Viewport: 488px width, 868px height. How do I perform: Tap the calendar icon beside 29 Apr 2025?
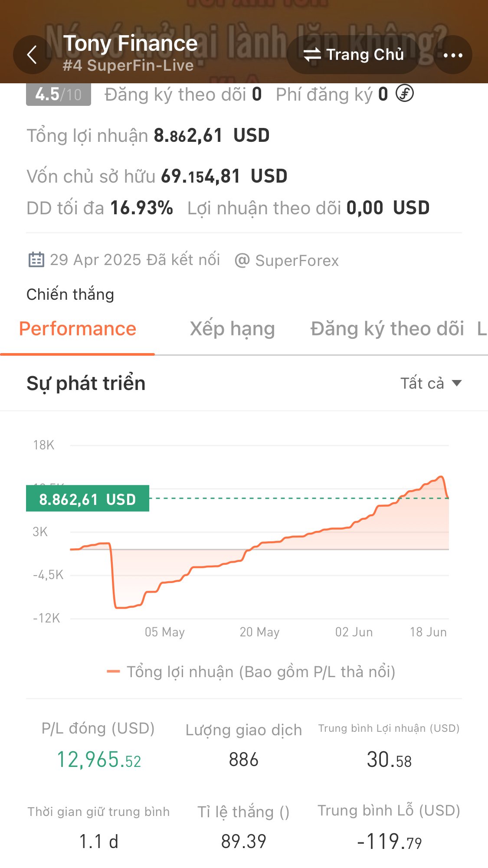(x=36, y=260)
